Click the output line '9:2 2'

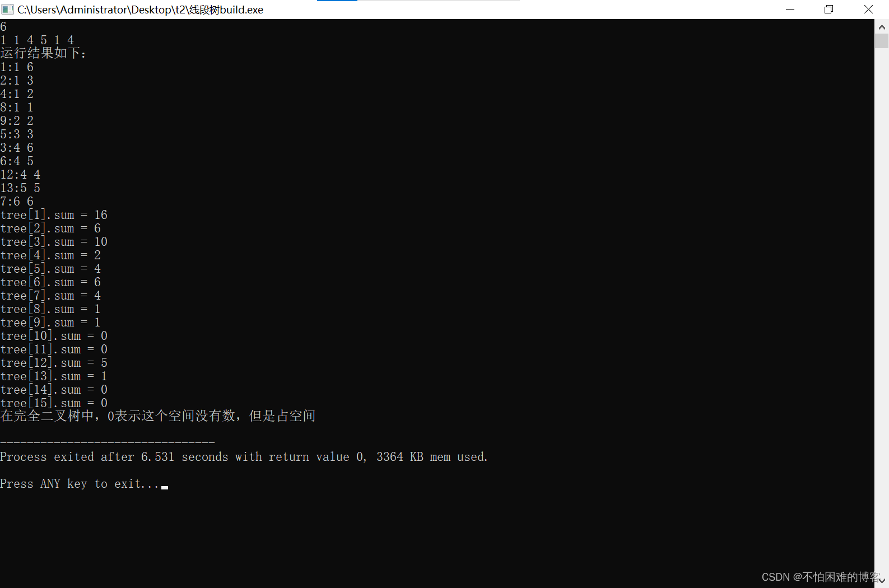click(17, 120)
